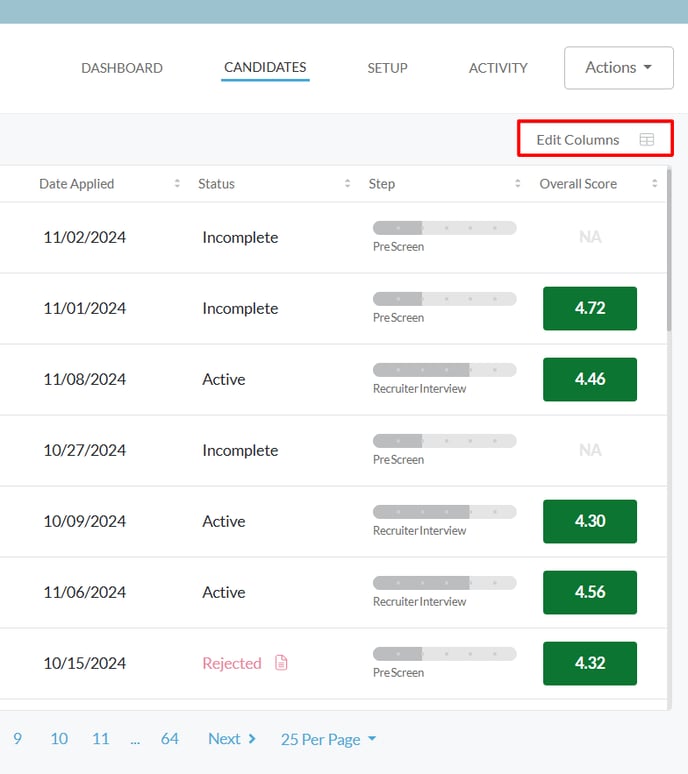The height and width of the screenshot is (774, 688).
Task: Go to page 10
Action: (59, 738)
